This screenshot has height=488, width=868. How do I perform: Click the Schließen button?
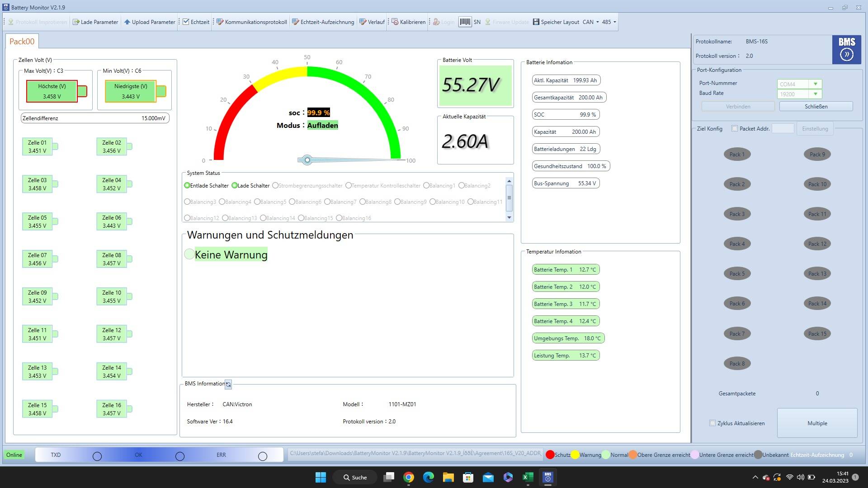pyautogui.click(x=816, y=106)
